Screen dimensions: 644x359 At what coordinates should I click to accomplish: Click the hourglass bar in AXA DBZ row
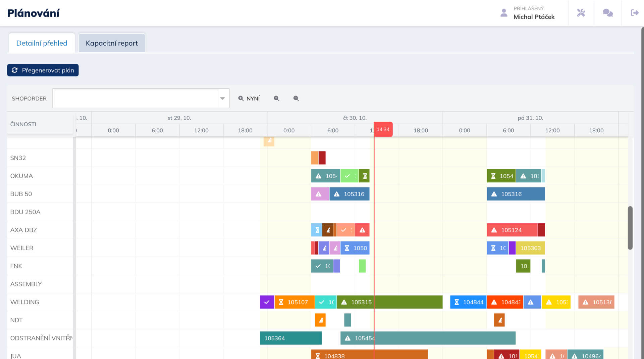317,230
